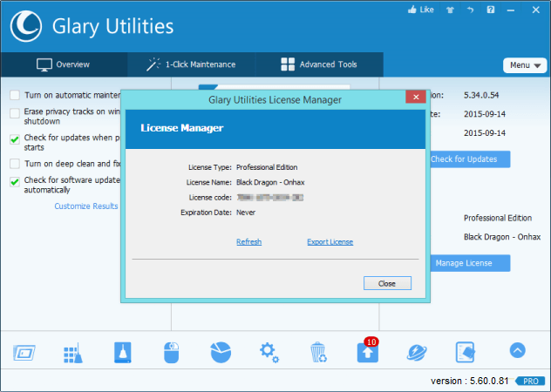Switch to 1-Click Maintenance tab
The height and width of the screenshot is (392, 551).
(191, 64)
